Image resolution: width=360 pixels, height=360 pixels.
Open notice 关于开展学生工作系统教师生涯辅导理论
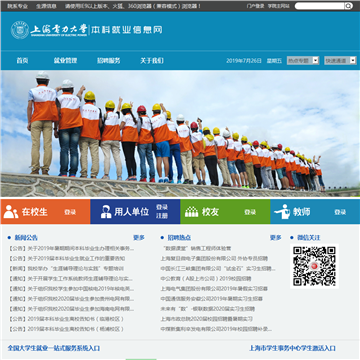click(71, 278)
